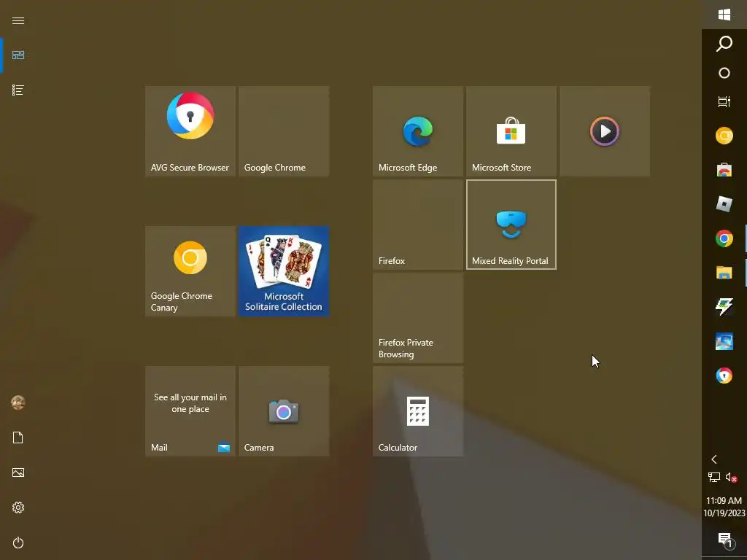Open AVG Secure Browser from the taskbar
The width and height of the screenshot is (747, 560).
pyautogui.click(x=724, y=376)
